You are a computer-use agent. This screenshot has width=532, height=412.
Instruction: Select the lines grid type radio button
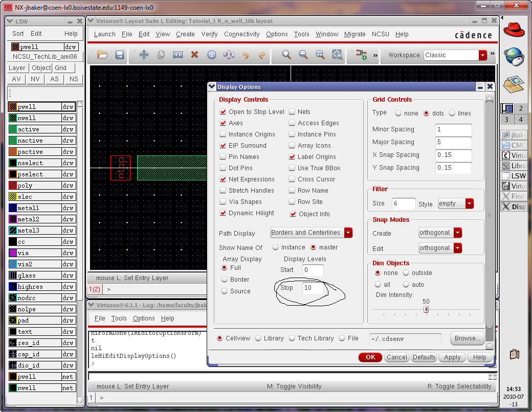point(452,113)
